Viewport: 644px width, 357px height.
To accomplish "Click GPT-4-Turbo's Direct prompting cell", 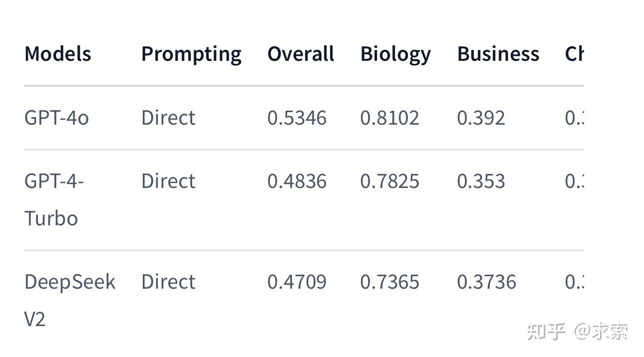I will click(x=168, y=181).
